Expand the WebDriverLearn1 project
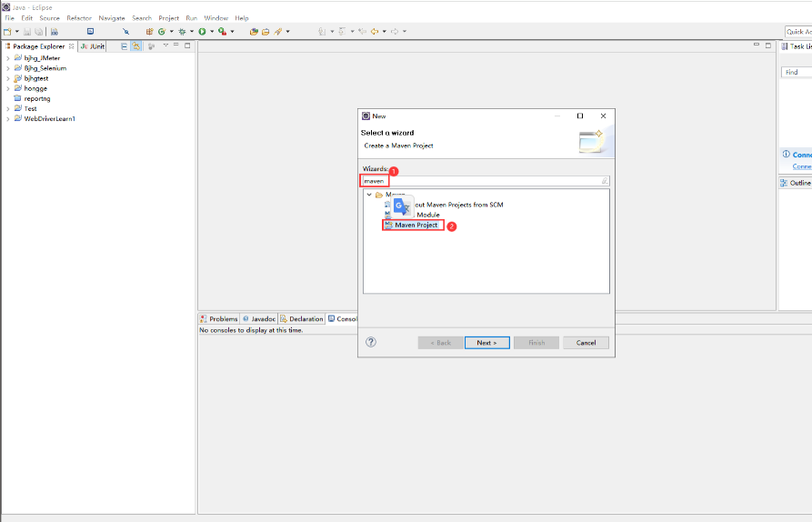 click(8, 118)
